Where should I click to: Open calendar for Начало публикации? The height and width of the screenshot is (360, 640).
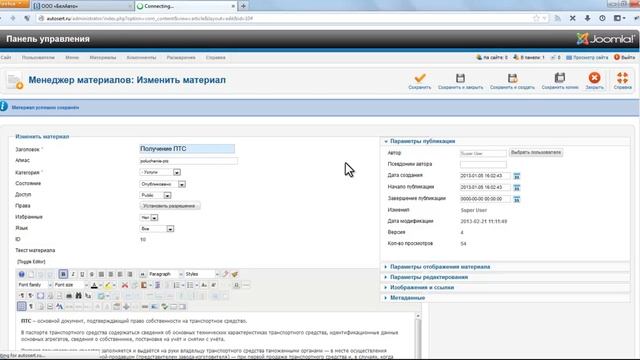(517, 187)
